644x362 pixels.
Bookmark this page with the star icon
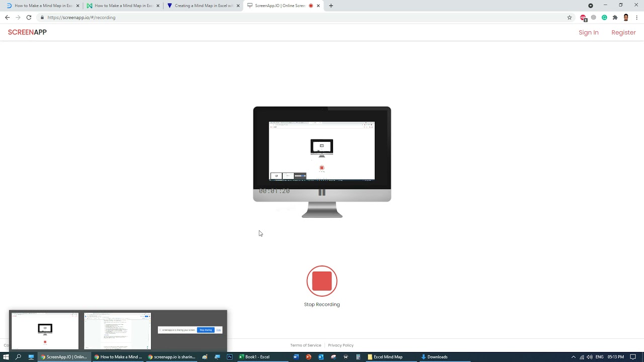point(570,17)
